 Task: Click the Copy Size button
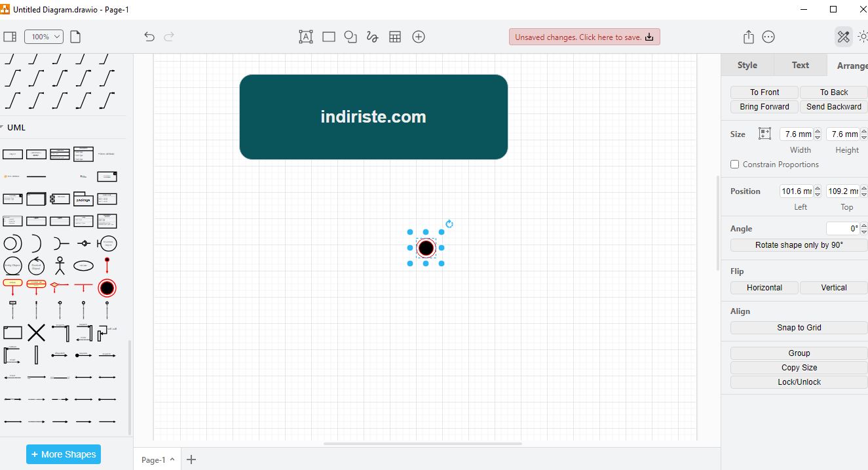799,368
